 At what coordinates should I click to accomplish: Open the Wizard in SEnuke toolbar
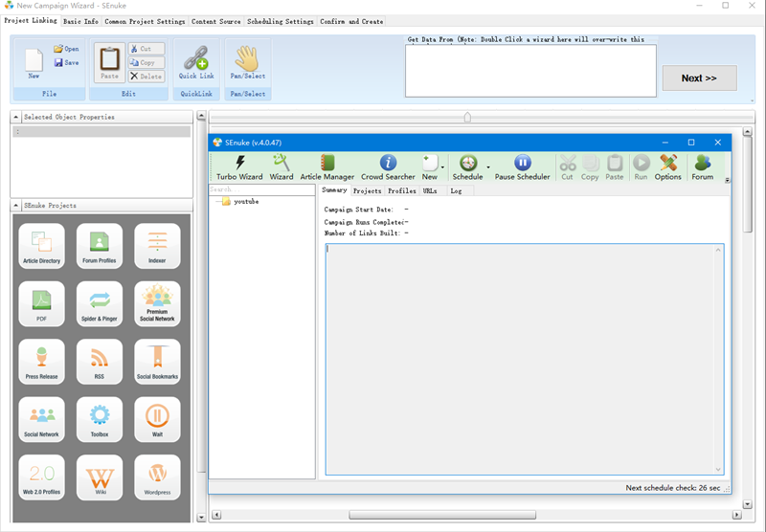point(282,167)
